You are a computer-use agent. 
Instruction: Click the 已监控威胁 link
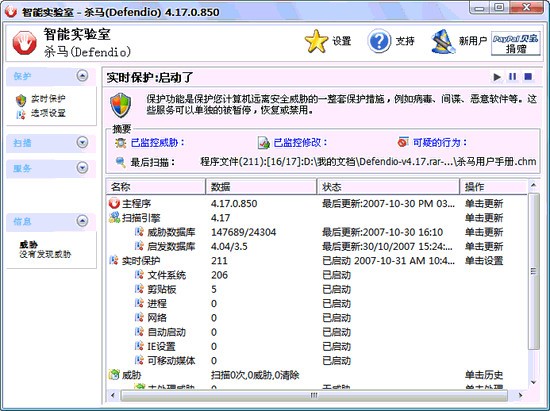point(157,143)
